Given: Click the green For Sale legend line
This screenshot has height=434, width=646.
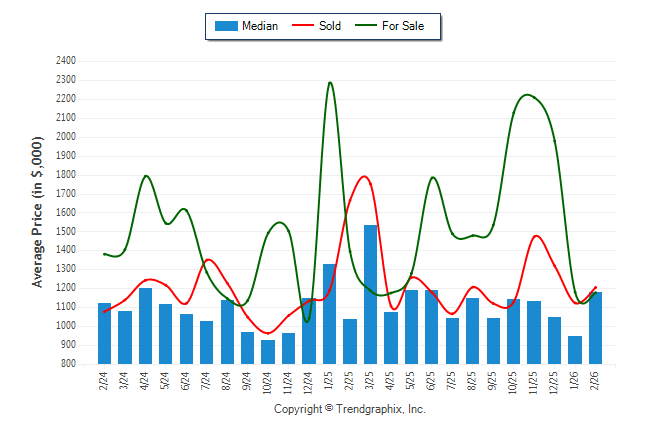Looking at the screenshot, I should (x=363, y=26).
